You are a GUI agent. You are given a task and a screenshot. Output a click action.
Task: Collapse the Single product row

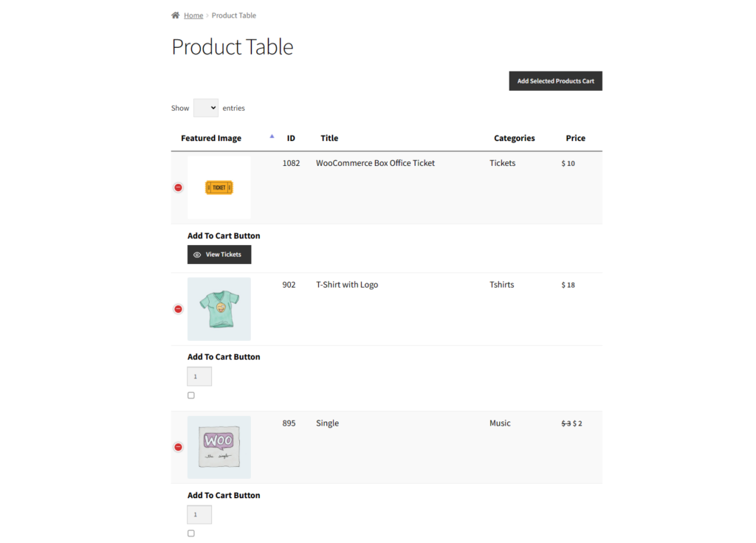point(179,447)
